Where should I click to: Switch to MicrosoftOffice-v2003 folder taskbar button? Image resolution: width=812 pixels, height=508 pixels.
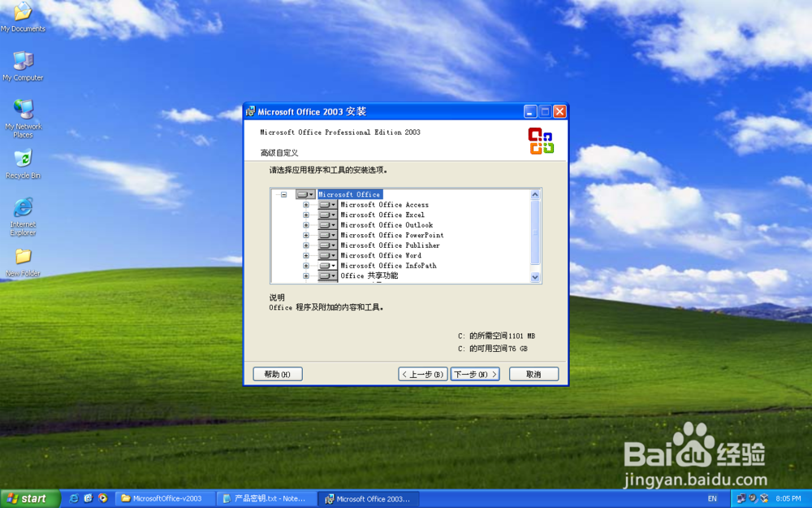pos(163,498)
